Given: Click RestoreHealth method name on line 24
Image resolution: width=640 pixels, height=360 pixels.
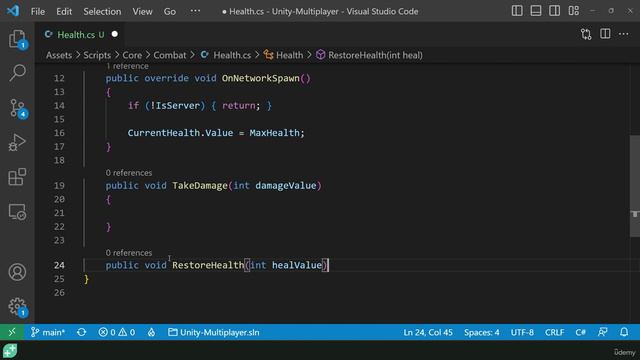Looking at the screenshot, I should click(208, 265).
